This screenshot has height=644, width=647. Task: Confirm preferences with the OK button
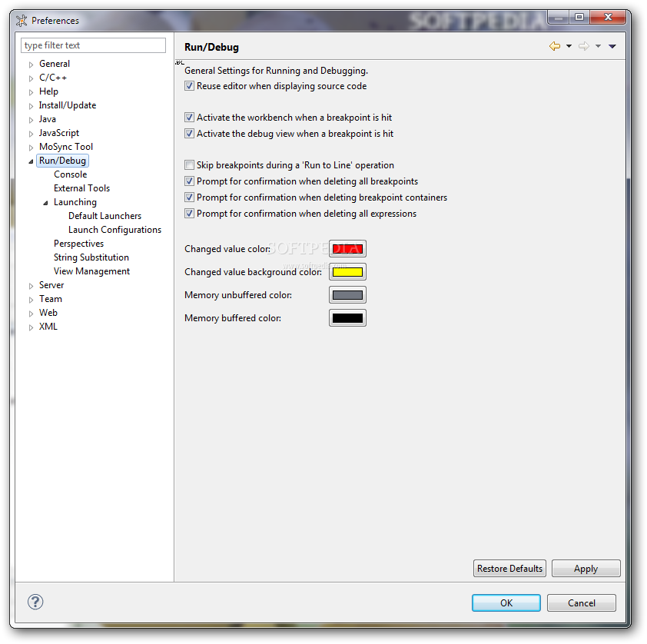pyautogui.click(x=506, y=603)
